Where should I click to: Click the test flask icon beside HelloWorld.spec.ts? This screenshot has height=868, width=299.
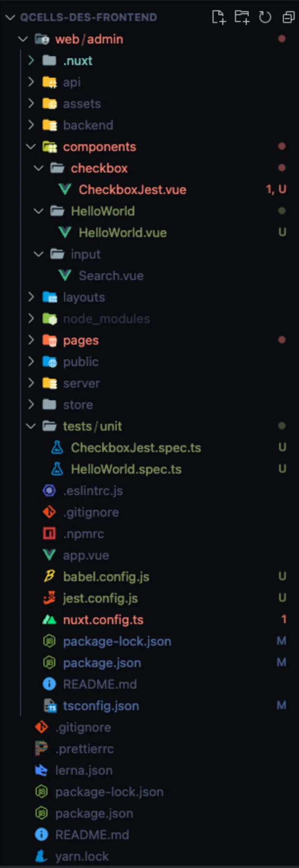click(57, 469)
